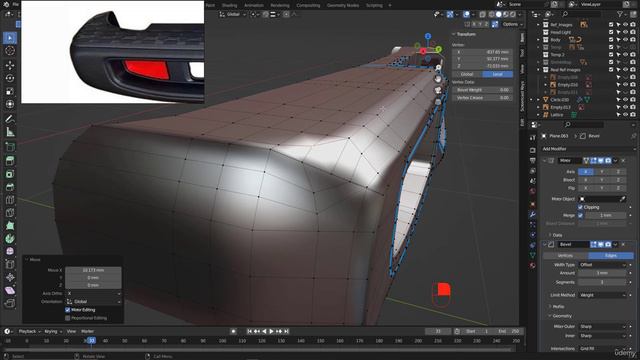This screenshot has height=360, width=640.
Task: Open the Miter Outer Sharp dropdown
Action: click(x=602, y=327)
